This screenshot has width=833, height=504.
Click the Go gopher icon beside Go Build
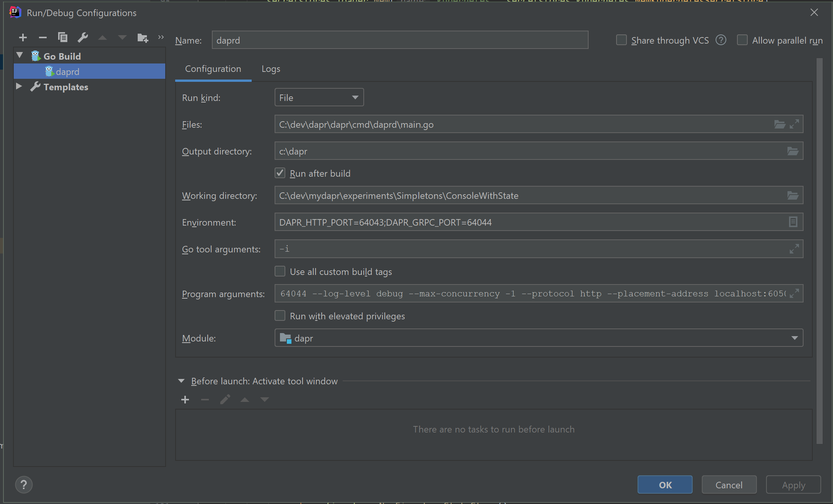tap(36, 56)
